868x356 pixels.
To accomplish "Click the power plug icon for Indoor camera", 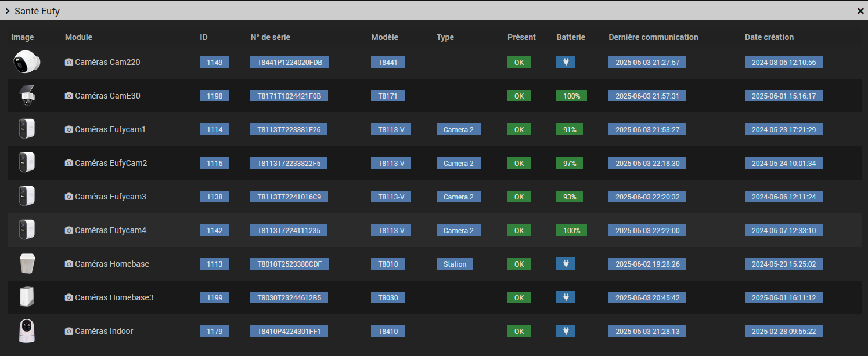I will pos(566,331).
